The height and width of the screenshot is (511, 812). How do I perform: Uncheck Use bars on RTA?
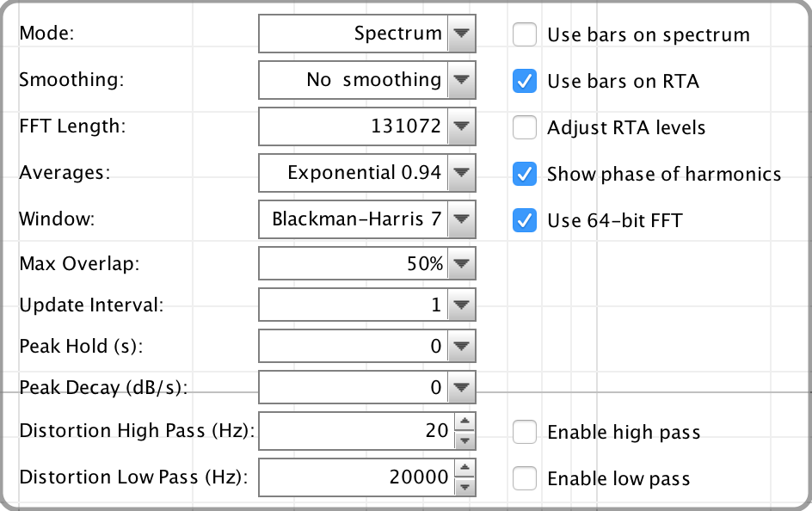pos(524,81)
